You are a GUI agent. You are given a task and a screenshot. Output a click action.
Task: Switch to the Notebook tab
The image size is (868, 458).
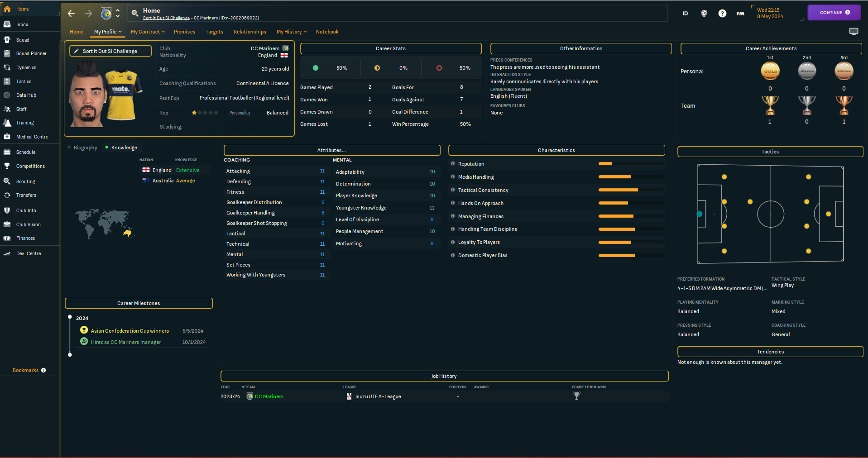pyautogui.click(x=327, y=32)
